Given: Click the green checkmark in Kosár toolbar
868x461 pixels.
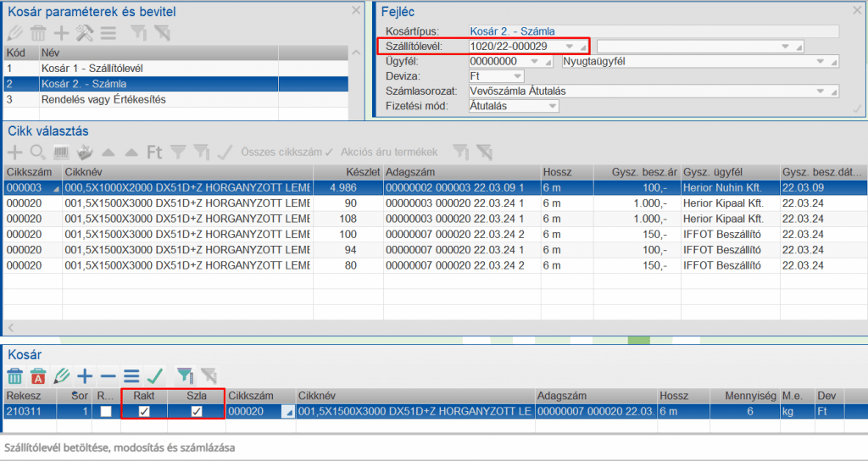Looking at the screenshot, I should point(154,375).
